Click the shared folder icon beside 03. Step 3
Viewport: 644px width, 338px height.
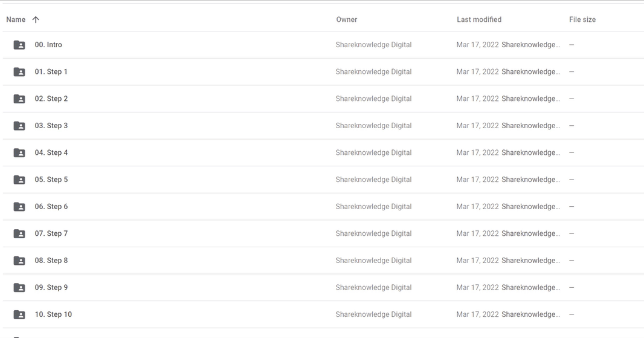19,126
